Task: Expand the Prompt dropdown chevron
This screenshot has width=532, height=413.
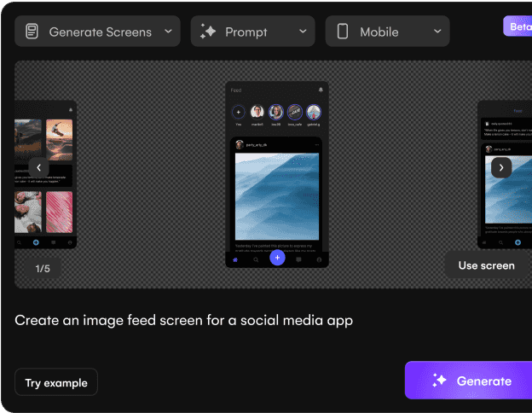Action: click(x=303, y=32)
